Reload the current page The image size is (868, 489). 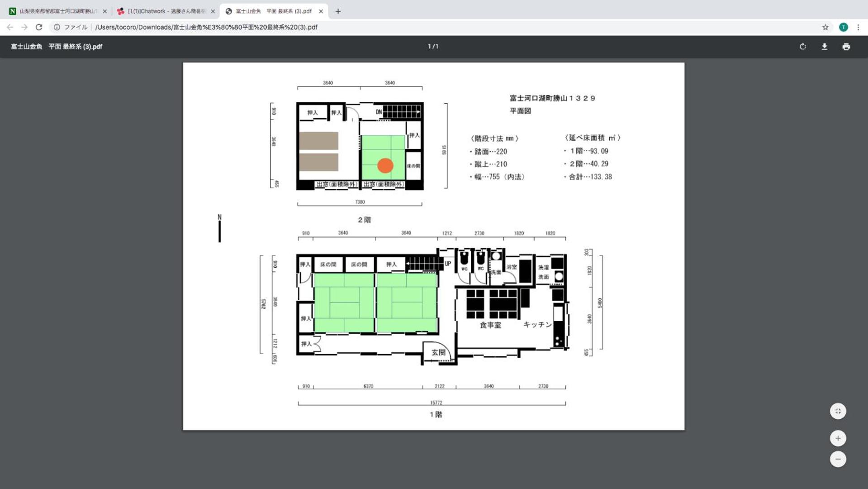[39, 27]
